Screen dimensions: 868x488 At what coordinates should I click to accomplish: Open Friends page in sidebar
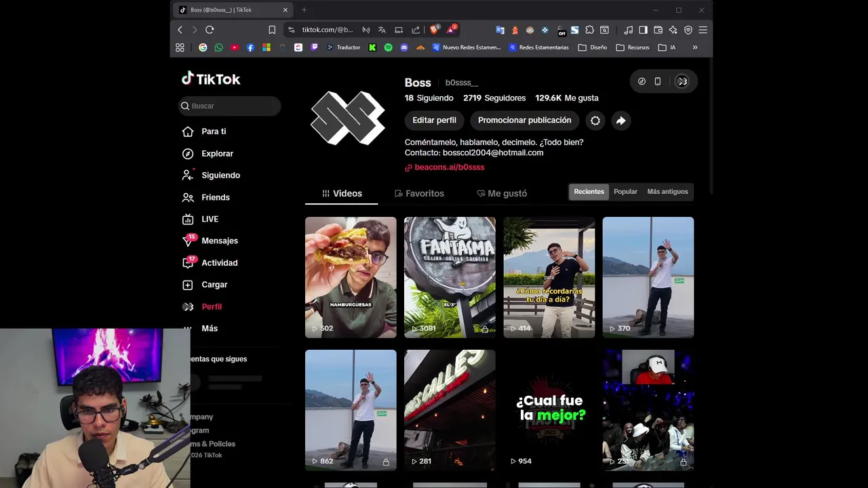(206, 197)
